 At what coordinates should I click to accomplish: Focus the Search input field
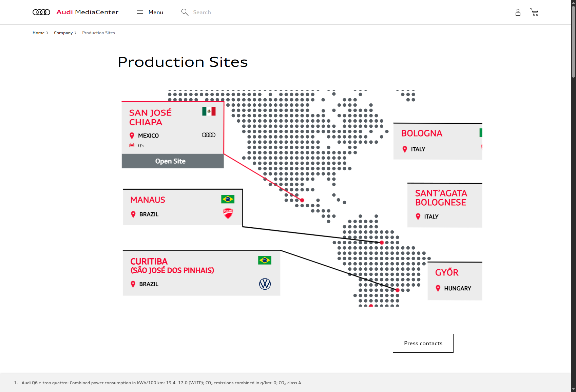pyautogui.click(x=305, y=12)
